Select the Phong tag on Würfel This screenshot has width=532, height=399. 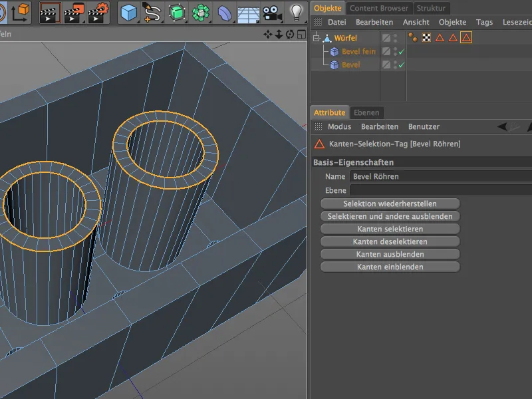pos(413,38)
